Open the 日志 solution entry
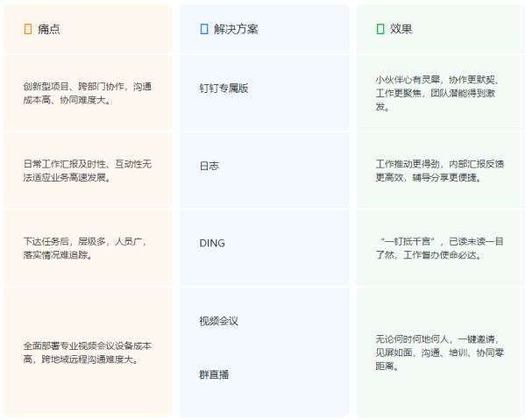Viewport: 526px width, 420px height. pos(209,166)
